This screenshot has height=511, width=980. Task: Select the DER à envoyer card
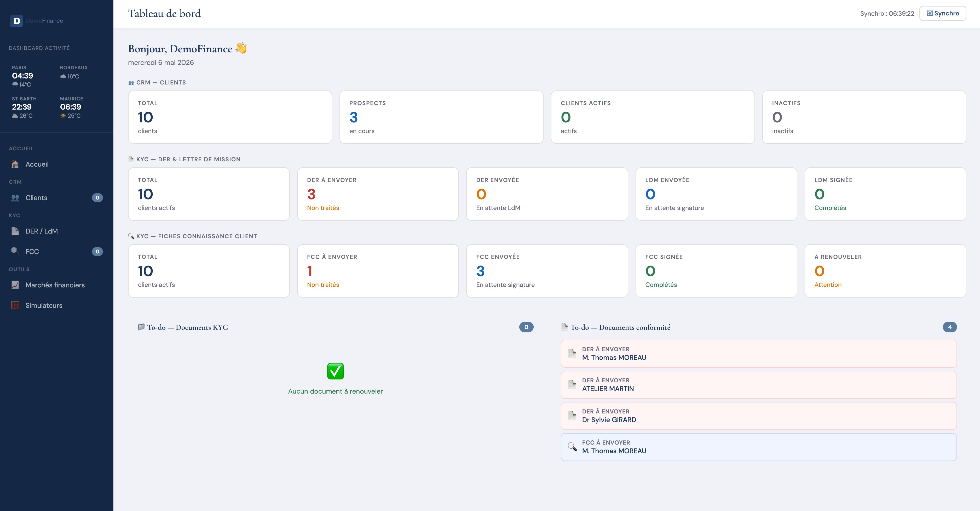pos(378,194)
